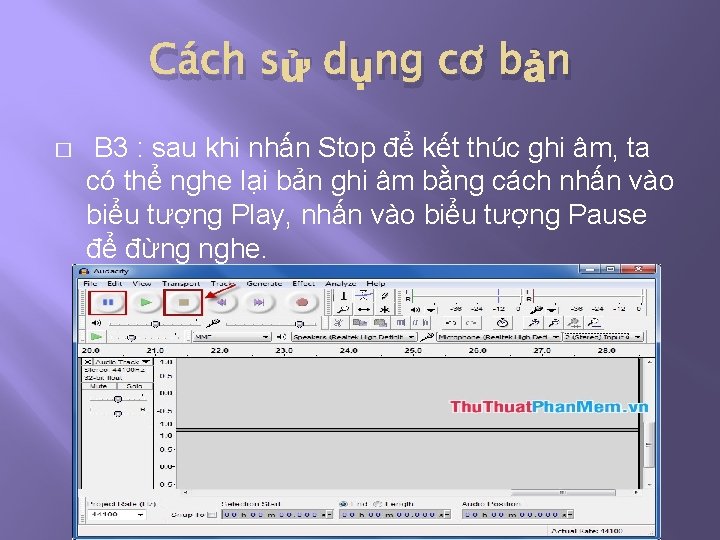Select the Multi-tool asterisk mode

[x=384, y=309]
